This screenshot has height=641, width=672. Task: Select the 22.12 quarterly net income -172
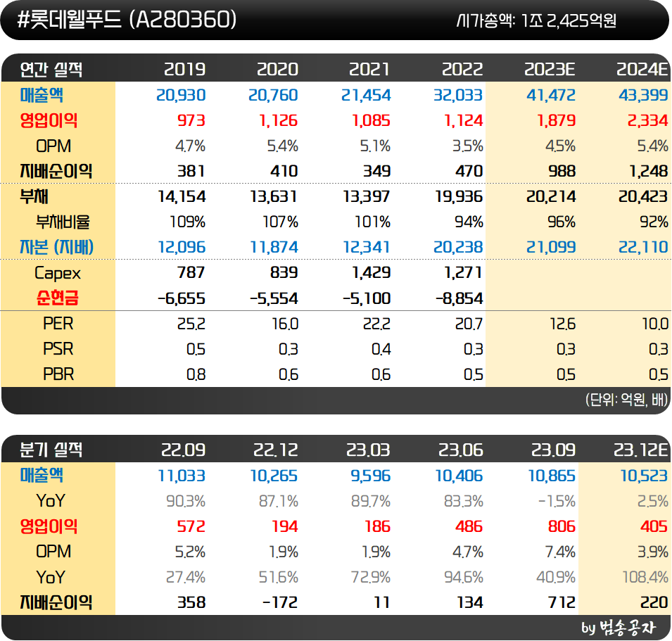coord(280,602)
